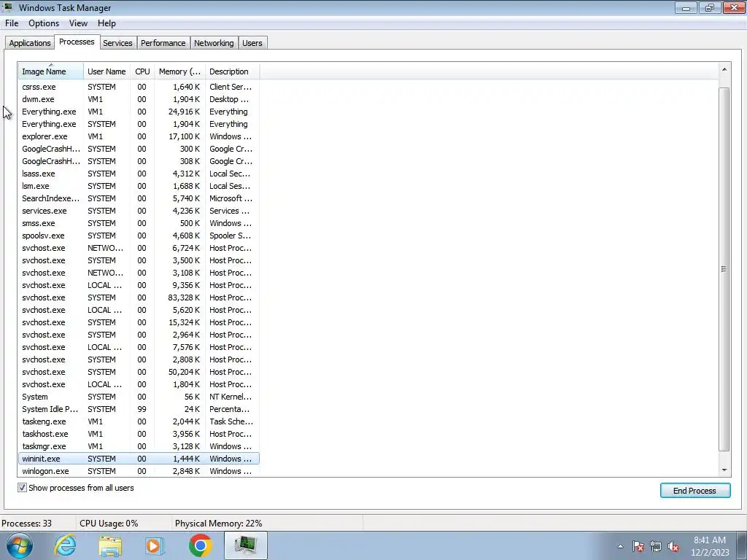
Task: Sort by the CPU column header
Action: (142, 71)
